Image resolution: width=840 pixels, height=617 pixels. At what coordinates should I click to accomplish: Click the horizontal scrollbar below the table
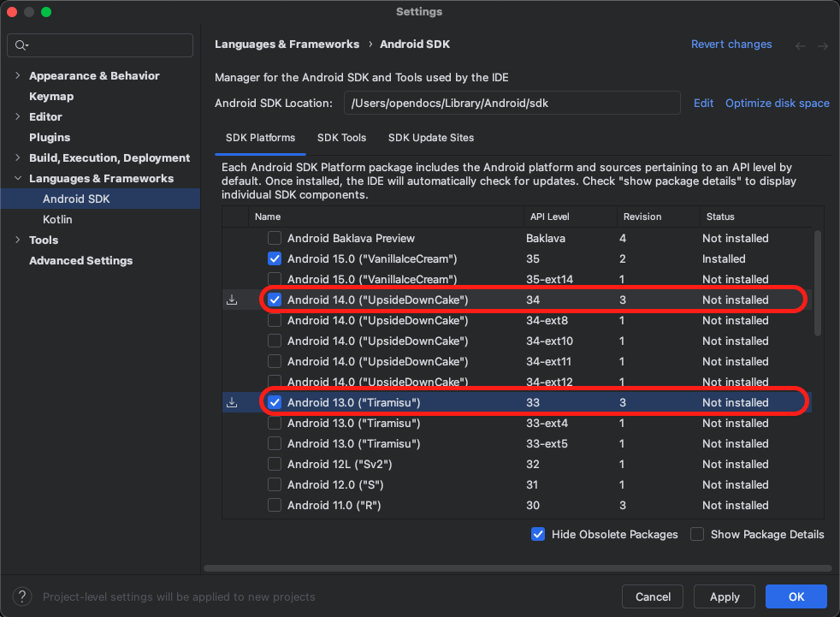(x=518, y=568)
